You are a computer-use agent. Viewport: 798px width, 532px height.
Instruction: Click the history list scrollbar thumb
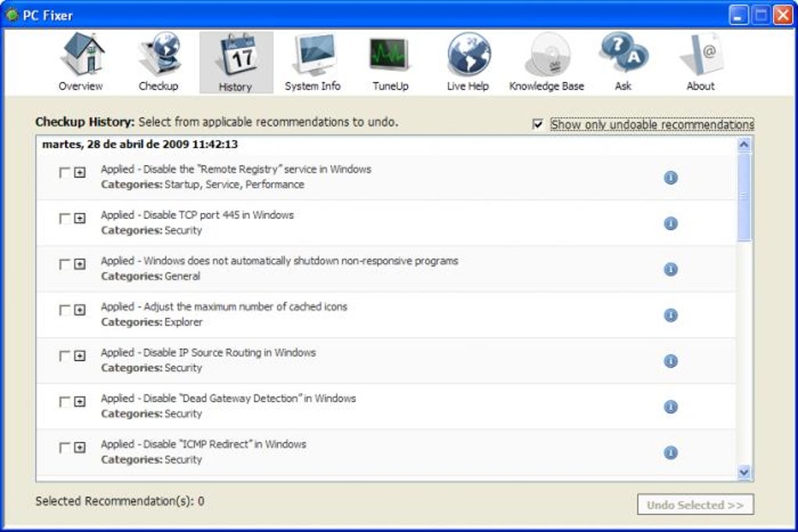pyautogui.click(x=744, y=196)
